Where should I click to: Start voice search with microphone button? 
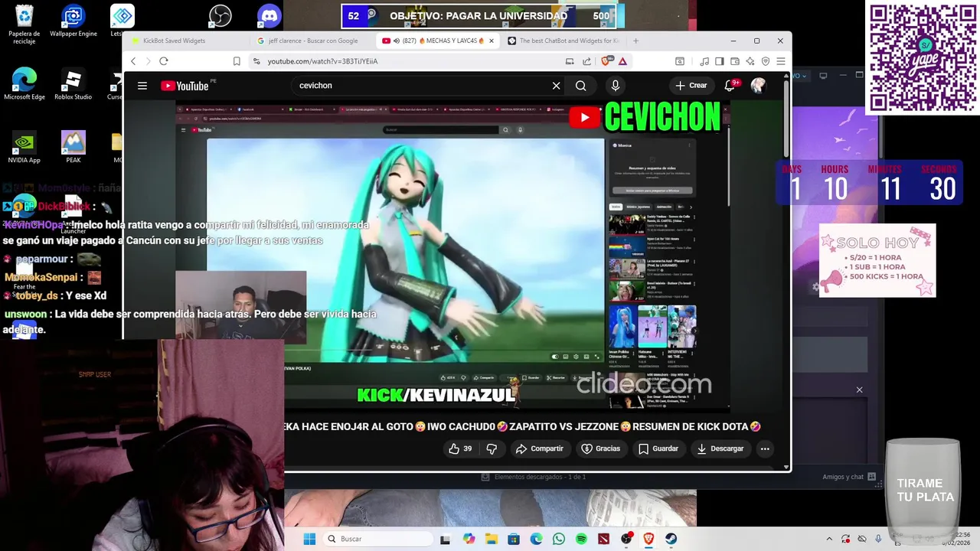(616, 86)
